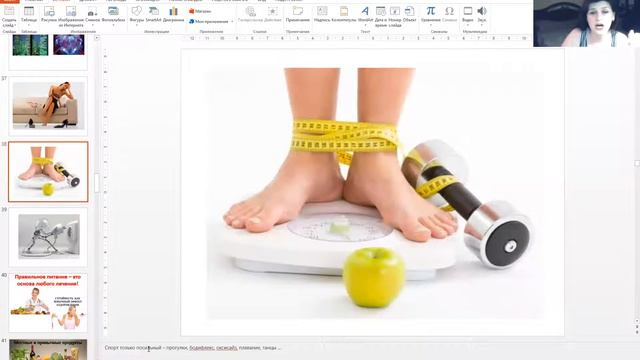Insert Audio (speaker icon)
The height and width of the screenshot is (360, 640).
click(x=482, y=13)
